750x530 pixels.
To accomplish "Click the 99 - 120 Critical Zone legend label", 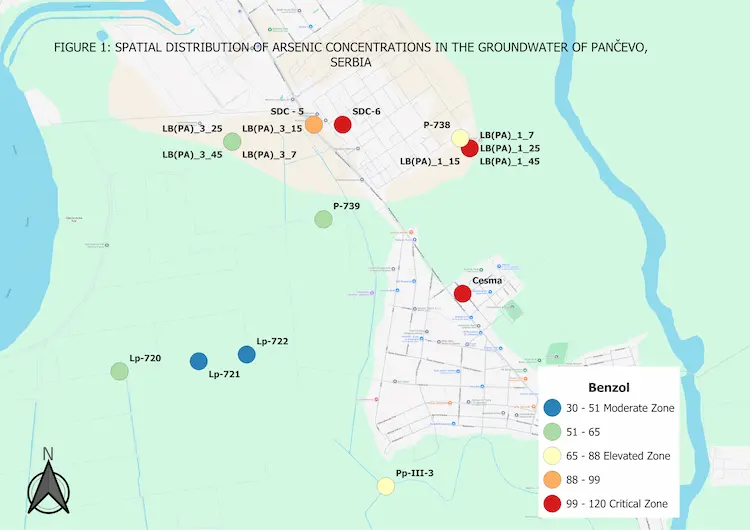I will click(618, 504).
